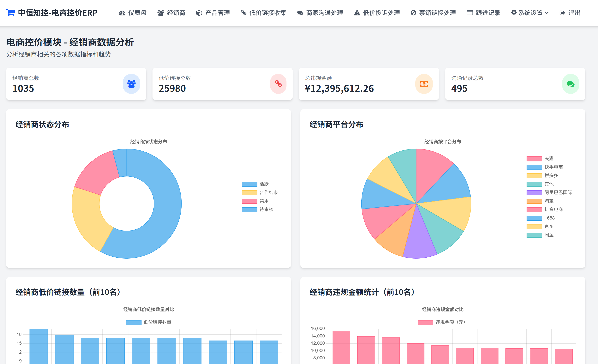Toggle 禁用 legend entry
This screenshot has height=364, width=598.
[255, 201]
